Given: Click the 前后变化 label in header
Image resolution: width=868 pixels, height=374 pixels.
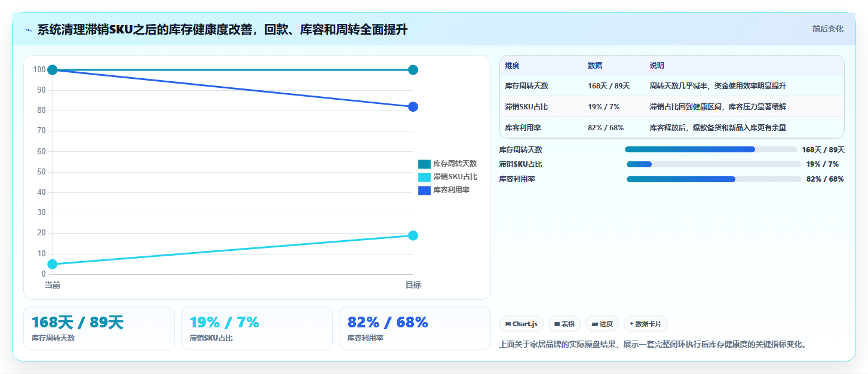Looking at the screenshot, I should point(827,29).
